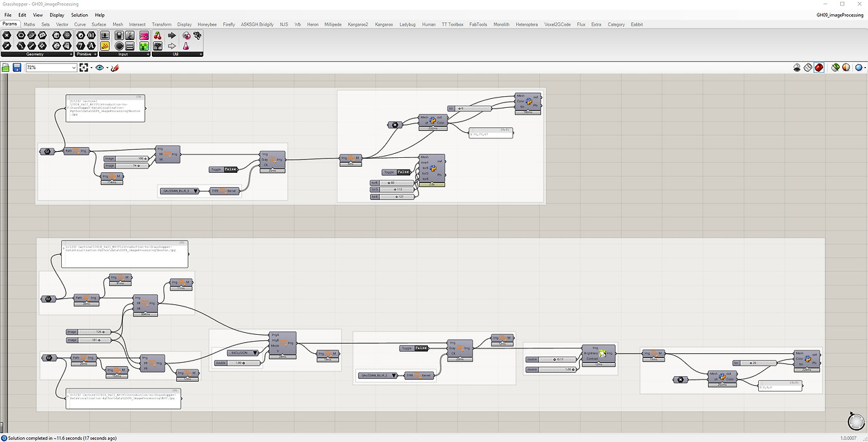The image size is (868, 442).
Task: Open a file with the green folder icon
Action: point(6,68)
